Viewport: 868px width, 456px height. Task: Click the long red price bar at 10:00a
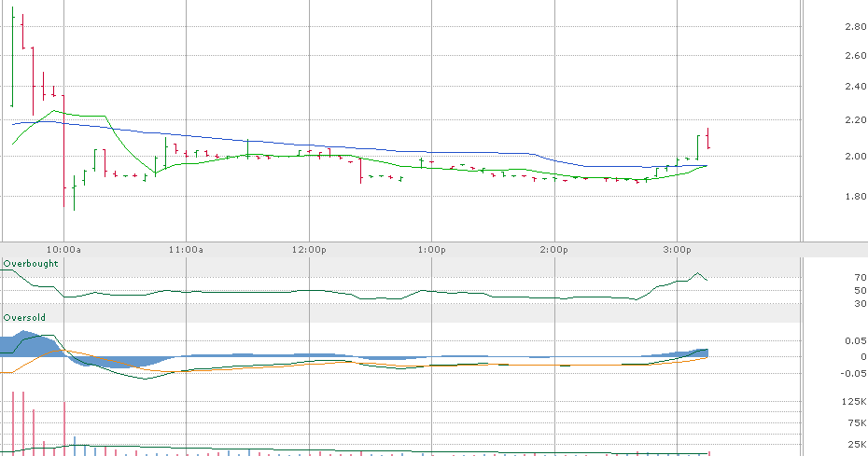(63, 151)
